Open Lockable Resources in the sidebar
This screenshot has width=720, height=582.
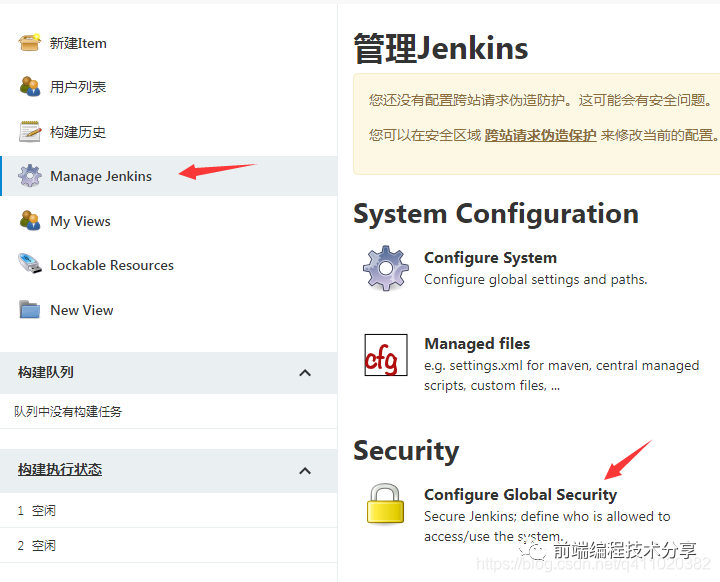coord(112,265)
